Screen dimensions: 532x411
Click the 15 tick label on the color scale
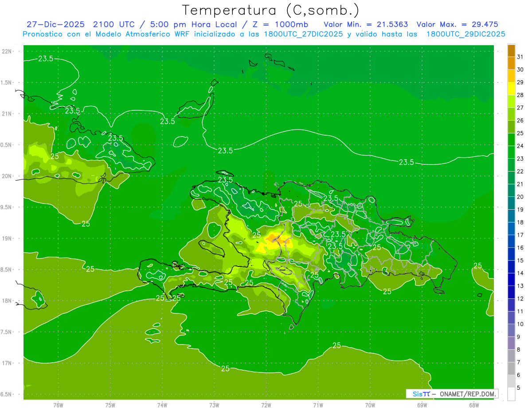coord(520,260)
